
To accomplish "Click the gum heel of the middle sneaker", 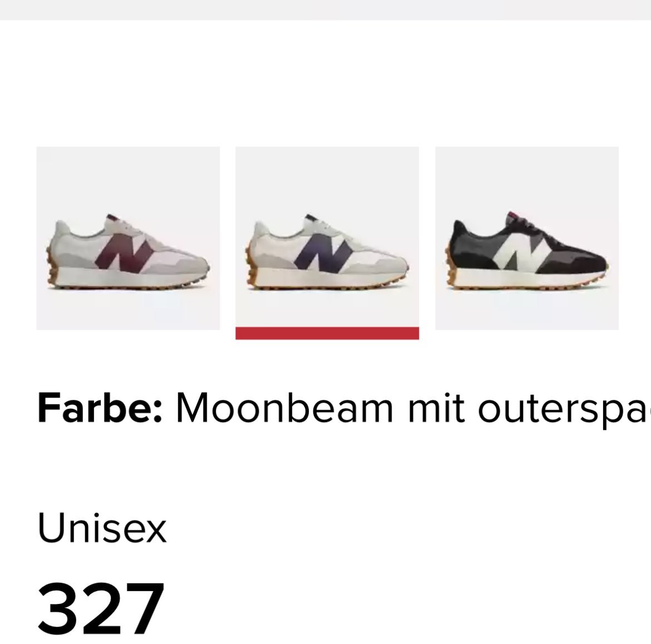I will 250,264.
